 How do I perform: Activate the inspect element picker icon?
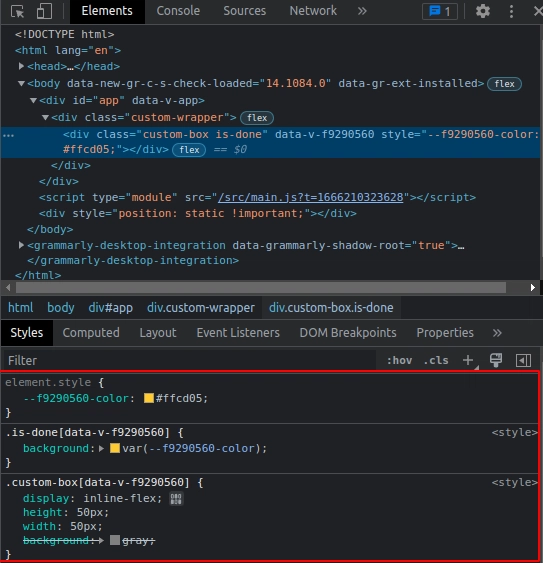tap(17, 11)
